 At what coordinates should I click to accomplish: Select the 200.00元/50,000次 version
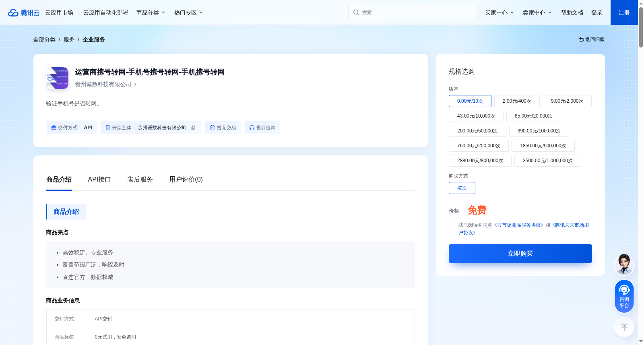477,131
